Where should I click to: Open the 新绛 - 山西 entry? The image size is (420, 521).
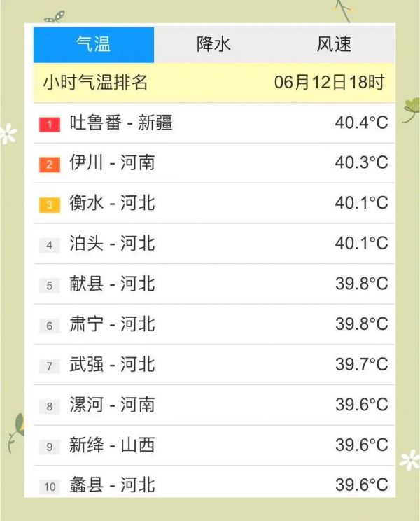coord(214,445)
